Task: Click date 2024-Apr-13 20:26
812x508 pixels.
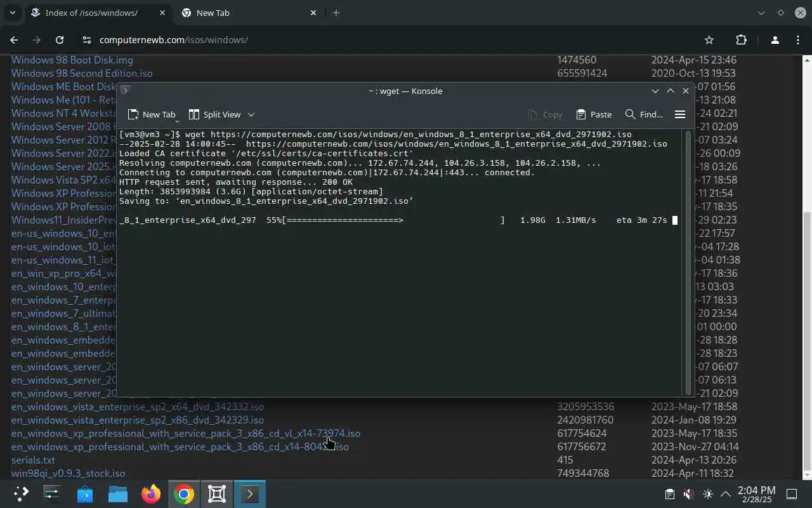Action: click(x=694, y=460)
